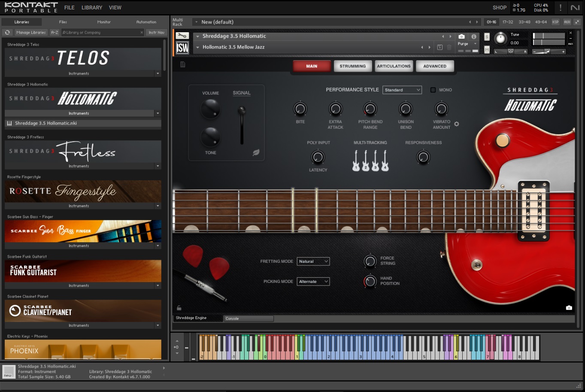Toggle the instrument Solo button
The width and height of the screenshot is (585, 392).
pyautogui.click(x=487, y=37)
